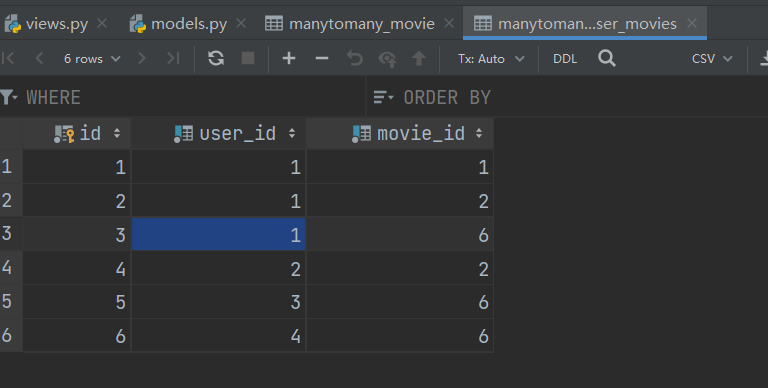
Task: Open the find magnifier search
Action: point(606,58)
